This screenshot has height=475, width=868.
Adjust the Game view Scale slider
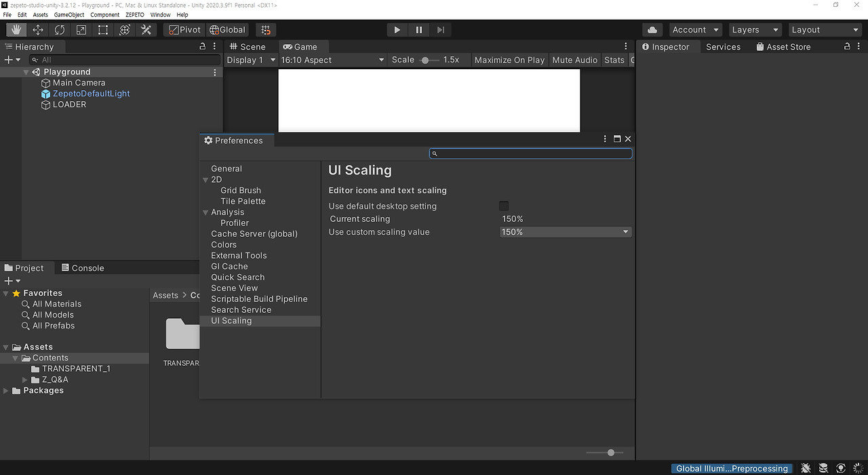pyautogui.click(x=426, y=60)
